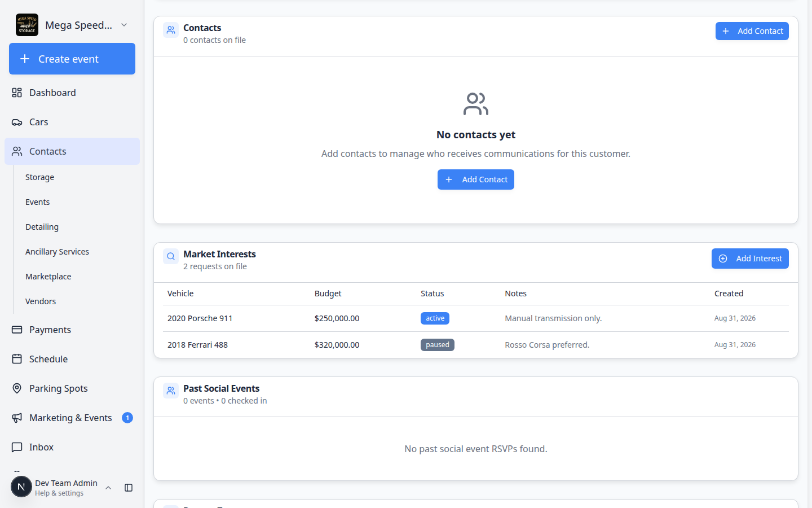Select Marketplace in the sidebar
Viewport: 812px width, 508px height.
point(48,277)
